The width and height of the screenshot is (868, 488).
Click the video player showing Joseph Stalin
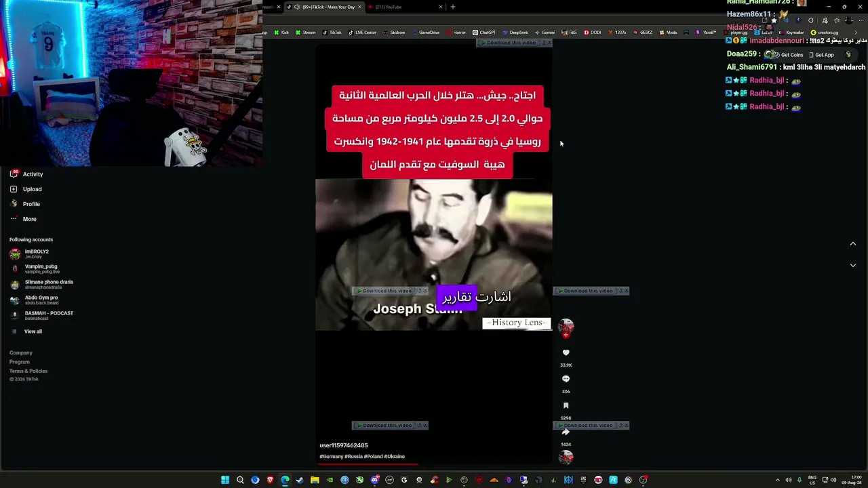(x=434, y=254)
